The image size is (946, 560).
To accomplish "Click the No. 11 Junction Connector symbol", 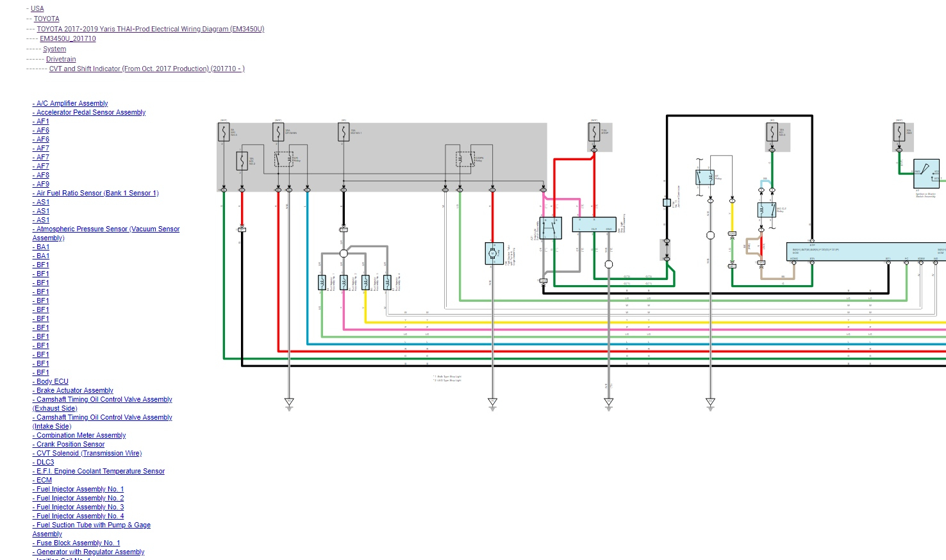I will tap(667, 202).
